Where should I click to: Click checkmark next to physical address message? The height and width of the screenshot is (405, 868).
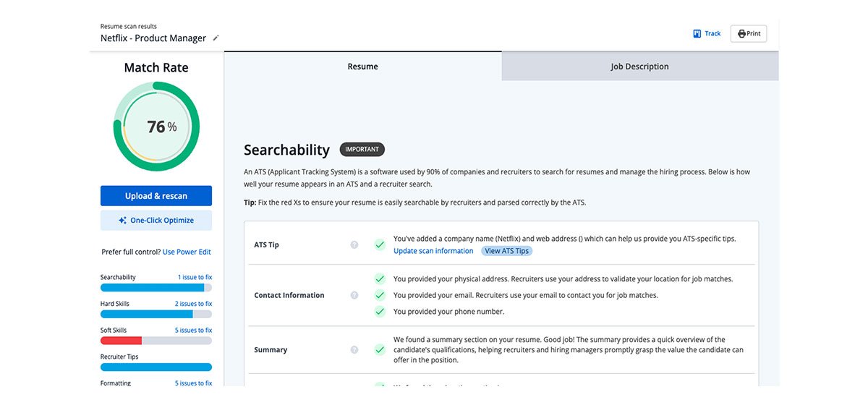click(379, 278)
